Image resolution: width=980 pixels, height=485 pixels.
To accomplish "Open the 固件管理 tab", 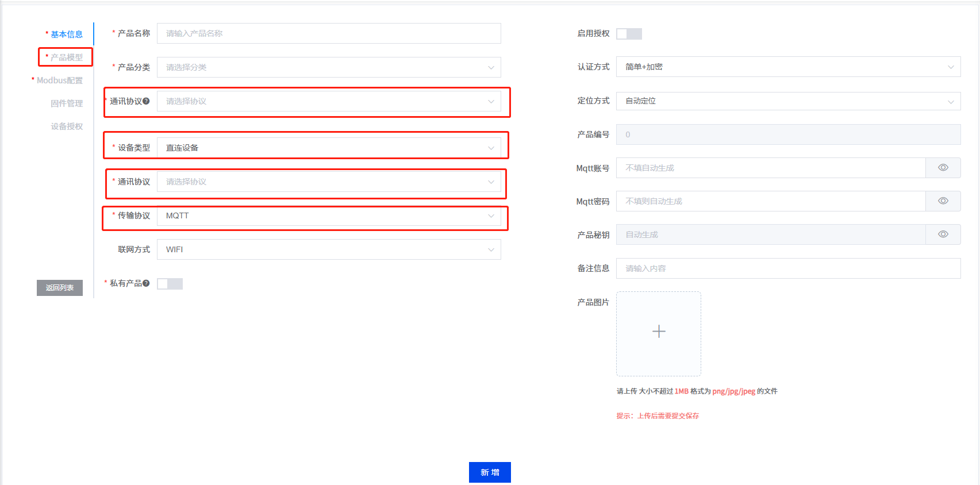I will click(67, 103).
